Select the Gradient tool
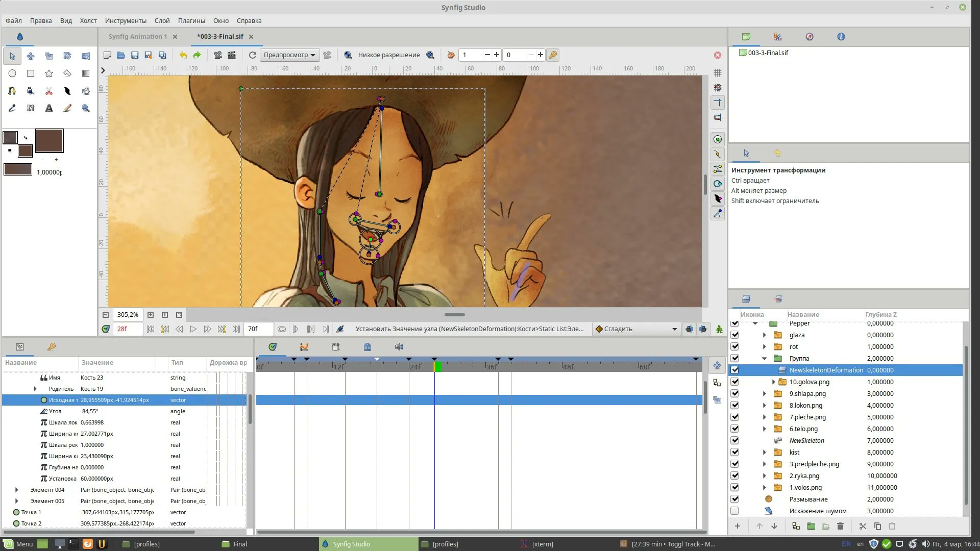This screenshot has width=980, height=551. coord(85,73)
